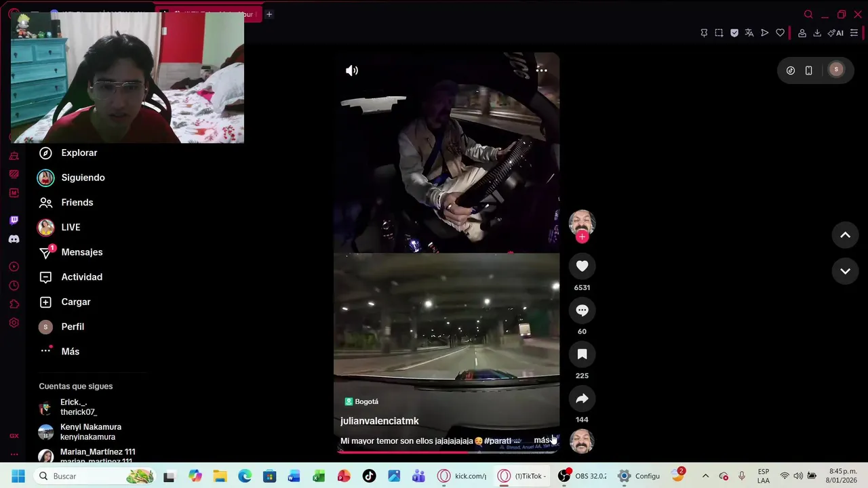The height and width of the screenshot is (488, 868).
Task: Open Friends section
Action: pos(66,203)
